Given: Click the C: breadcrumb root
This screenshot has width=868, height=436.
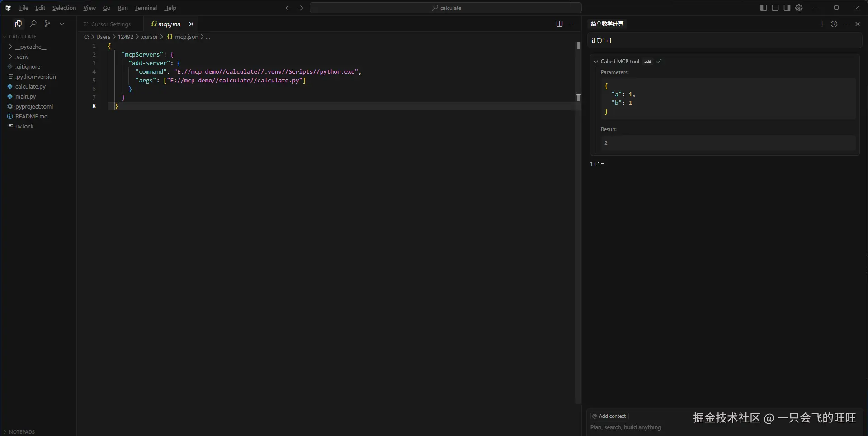Looking at the screenshot, I should pos(86,37).
